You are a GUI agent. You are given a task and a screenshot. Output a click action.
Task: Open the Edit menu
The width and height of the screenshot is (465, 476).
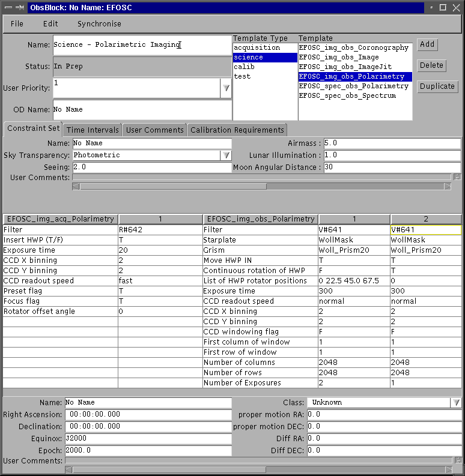click(x=50, y=23)
